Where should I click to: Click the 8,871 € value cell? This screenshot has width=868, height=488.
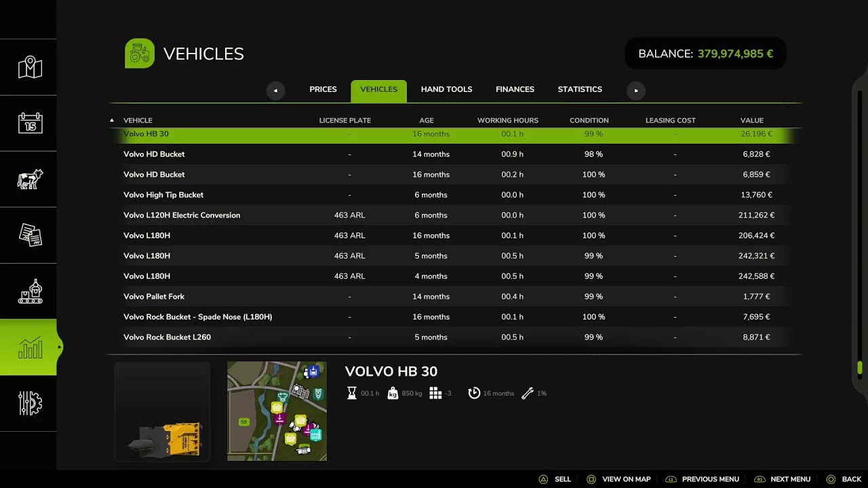[x=756, y=338]
